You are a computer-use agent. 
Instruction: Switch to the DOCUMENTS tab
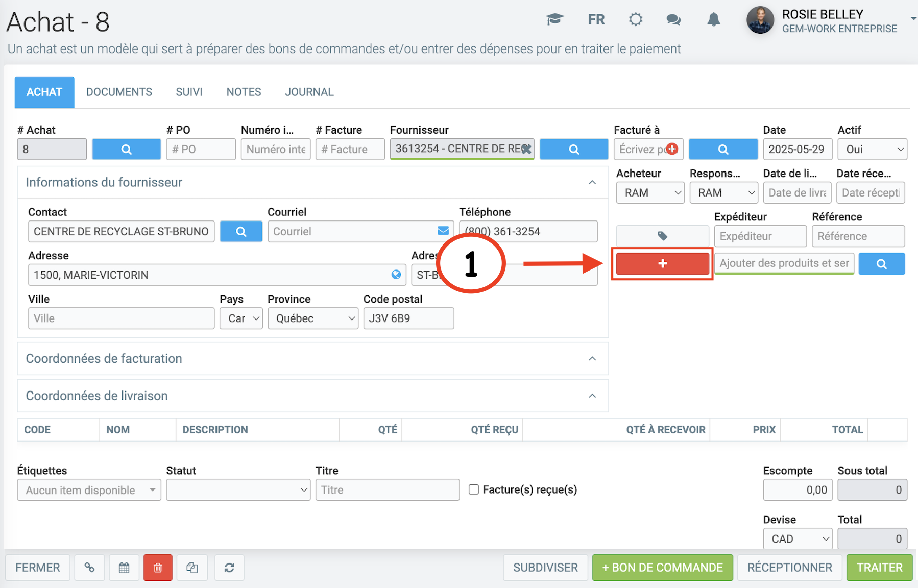coord(119,92)
